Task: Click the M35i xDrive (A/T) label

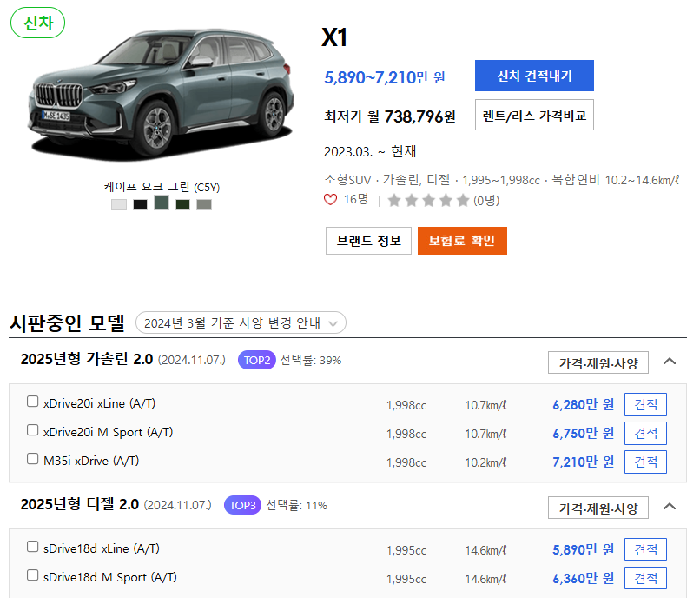Action: click(x=91, y=461)
